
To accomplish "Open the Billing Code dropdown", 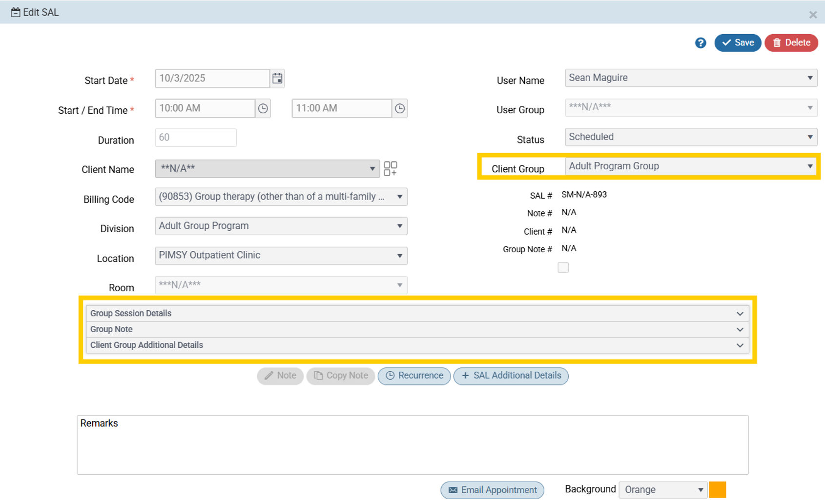I will pos(400,197).
